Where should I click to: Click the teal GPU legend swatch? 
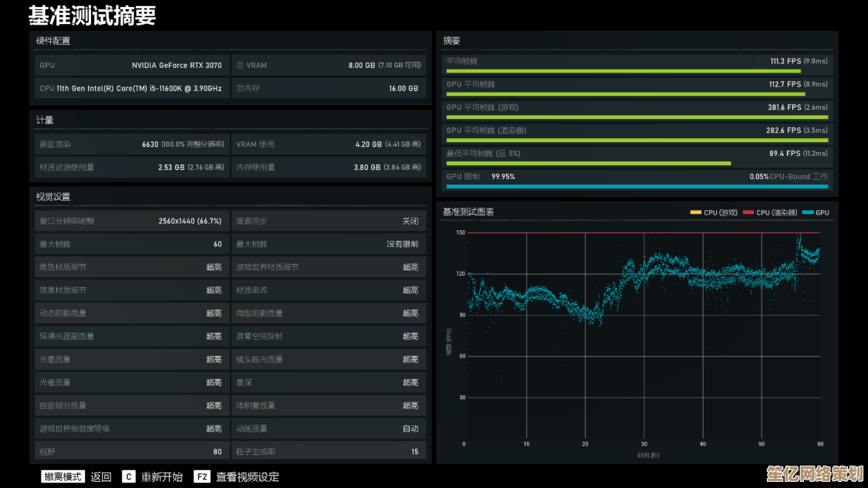point(808,212)
